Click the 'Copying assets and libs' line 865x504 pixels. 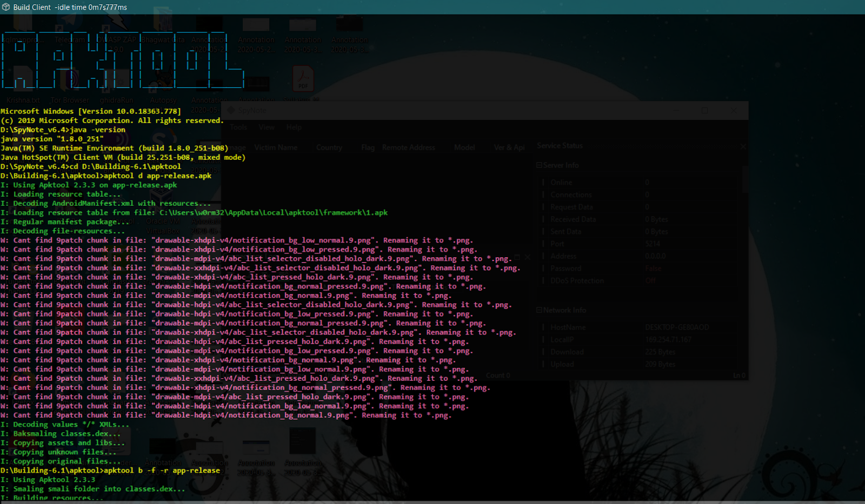click(x=63, y=442)
